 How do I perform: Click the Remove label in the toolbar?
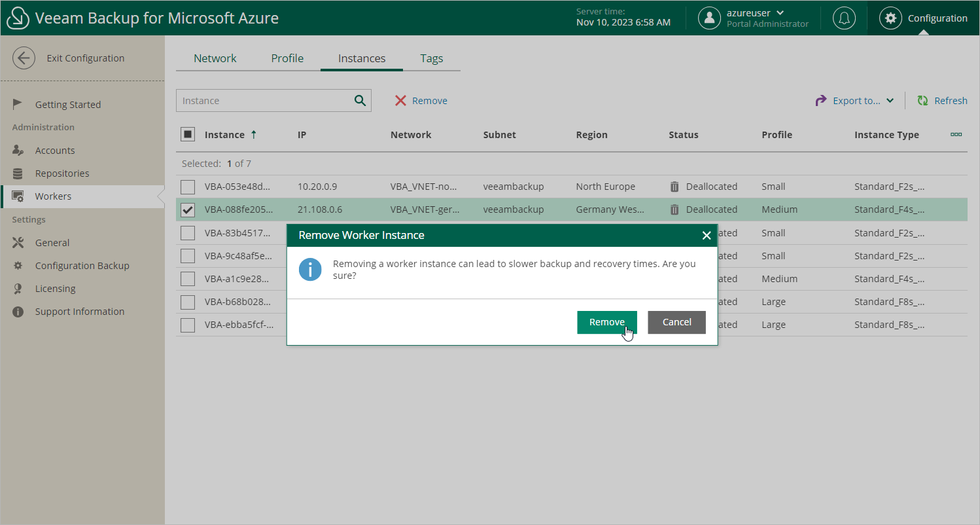click(430, 101)
